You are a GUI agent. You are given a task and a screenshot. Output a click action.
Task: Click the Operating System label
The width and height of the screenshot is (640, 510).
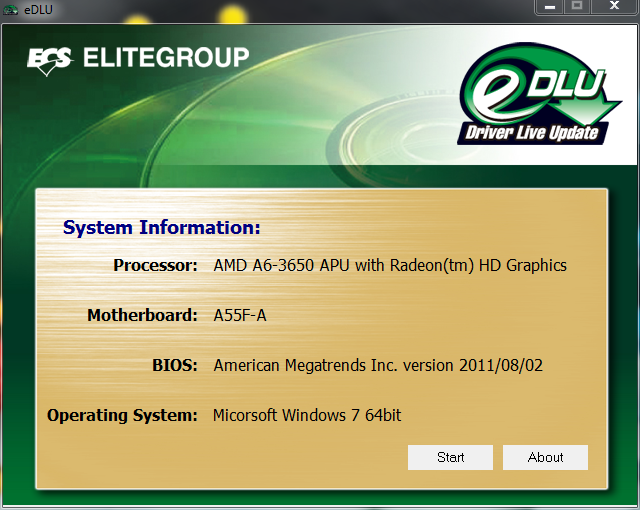tap(122, 415)
